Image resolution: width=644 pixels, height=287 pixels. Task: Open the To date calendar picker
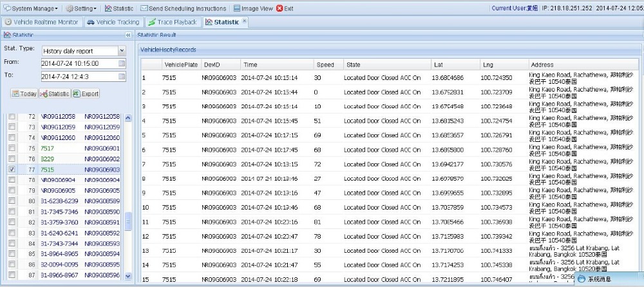pyautogui.click(x=122, y=77)
